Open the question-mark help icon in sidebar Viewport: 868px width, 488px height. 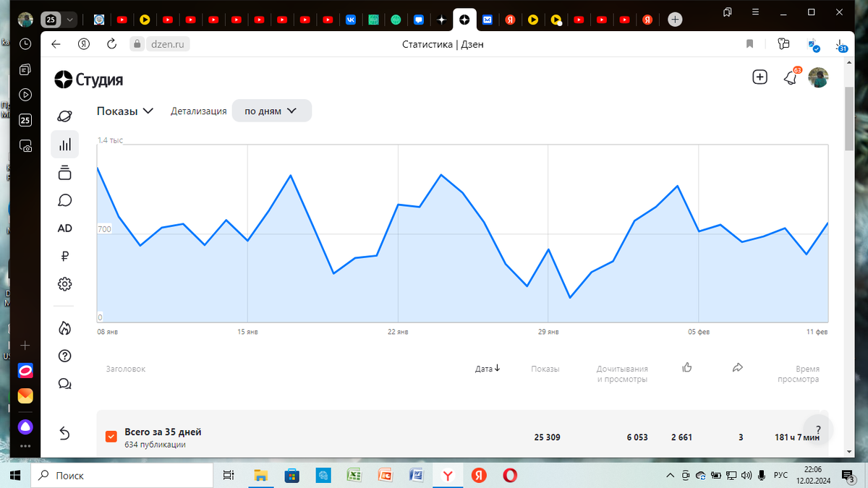pos(64,356)
